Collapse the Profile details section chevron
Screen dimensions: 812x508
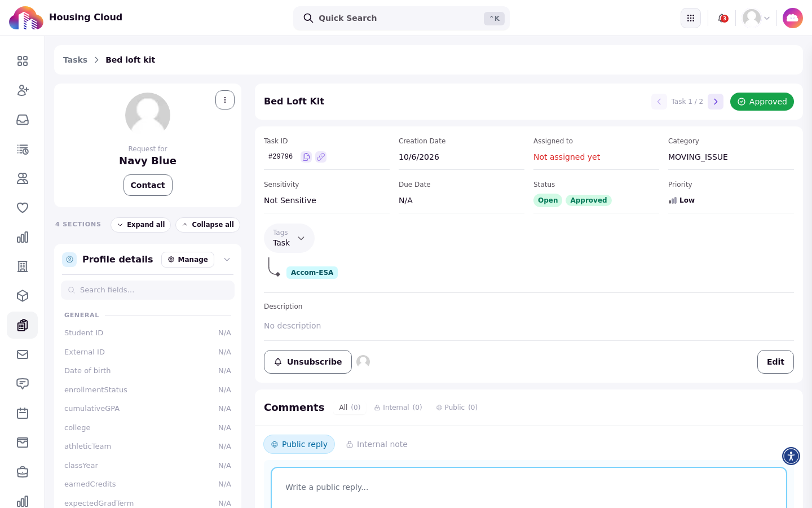point(227,260)
